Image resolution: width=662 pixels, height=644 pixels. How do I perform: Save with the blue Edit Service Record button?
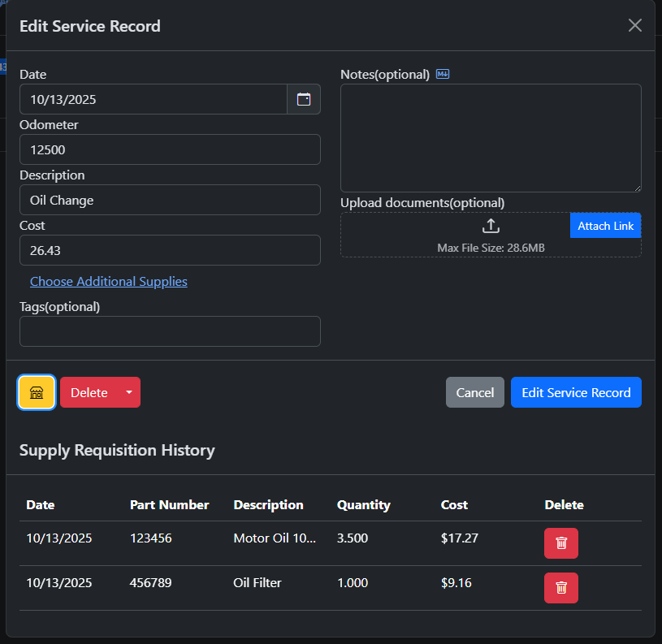tap(576, 392)
